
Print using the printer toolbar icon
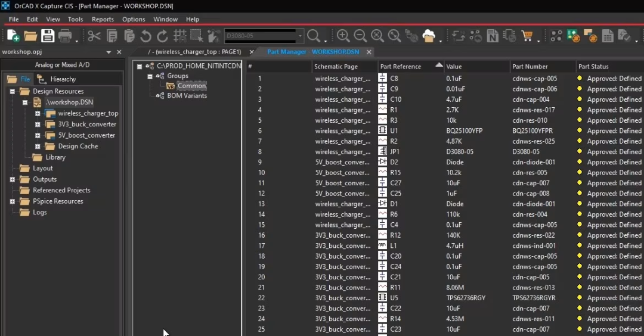click(65, 36)
